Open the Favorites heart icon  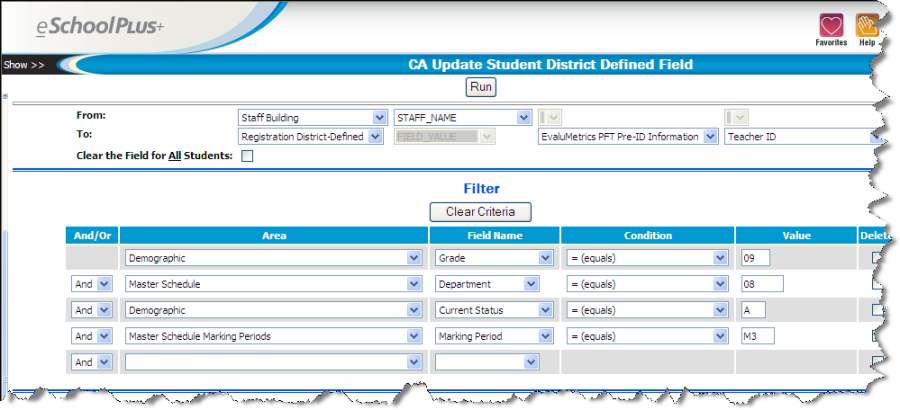(831, 25)
